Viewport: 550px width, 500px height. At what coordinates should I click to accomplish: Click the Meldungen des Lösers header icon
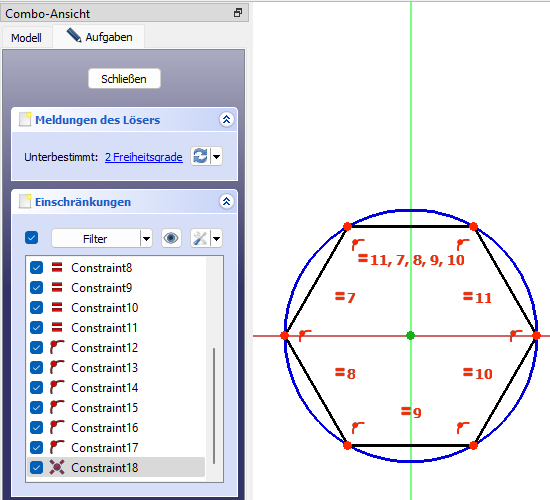(25, 119)
